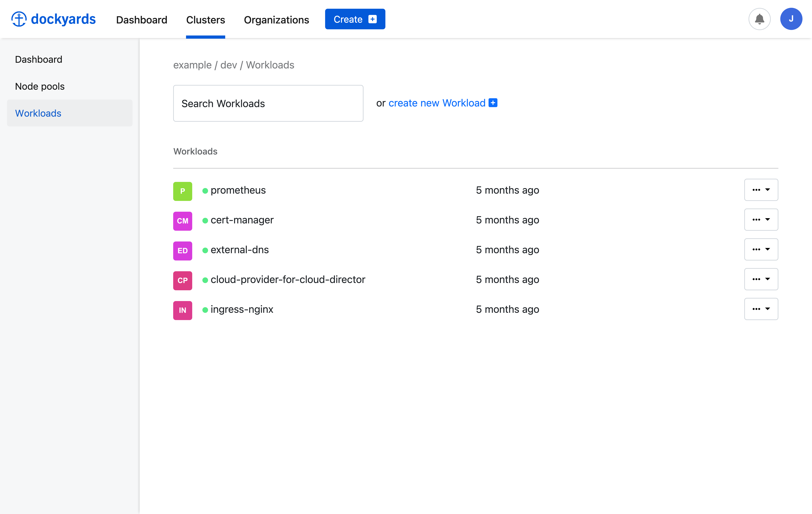Click the cloud-provider CP badge icon
Screen dimensions: 812x514
click(183, 281)
